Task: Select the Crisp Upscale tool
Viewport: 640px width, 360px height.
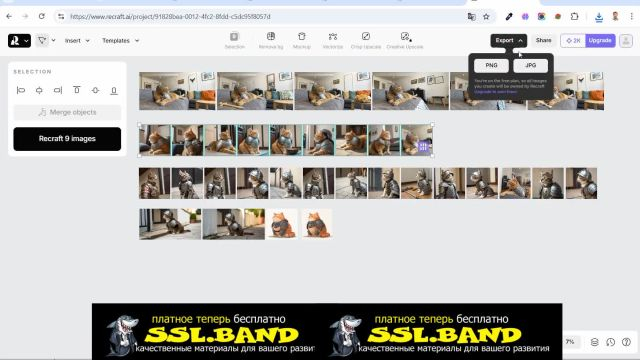Action: (x=366, y=40)
